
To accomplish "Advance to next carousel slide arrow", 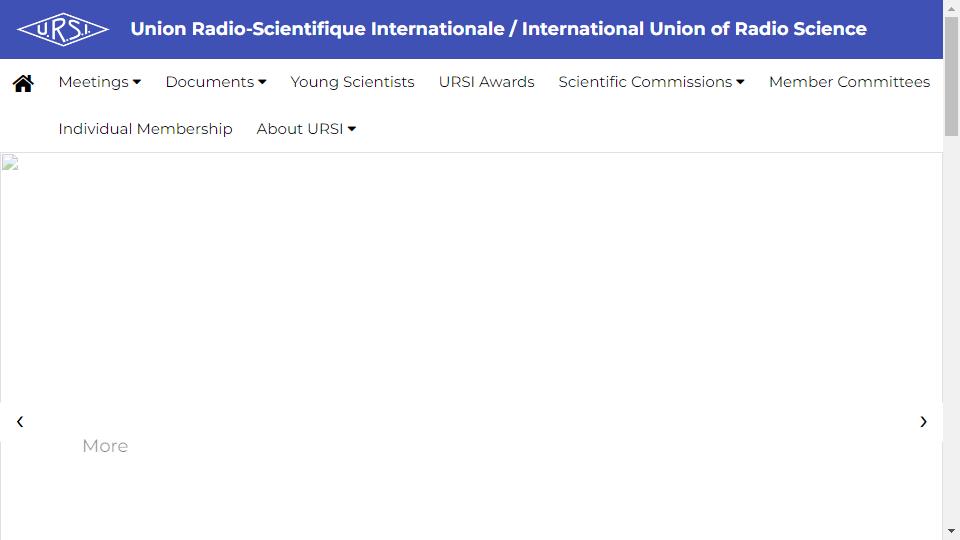I will (x=923, y=421).
